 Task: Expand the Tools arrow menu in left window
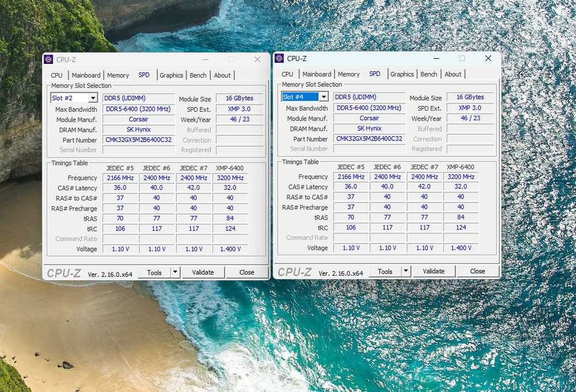[175, 272]
